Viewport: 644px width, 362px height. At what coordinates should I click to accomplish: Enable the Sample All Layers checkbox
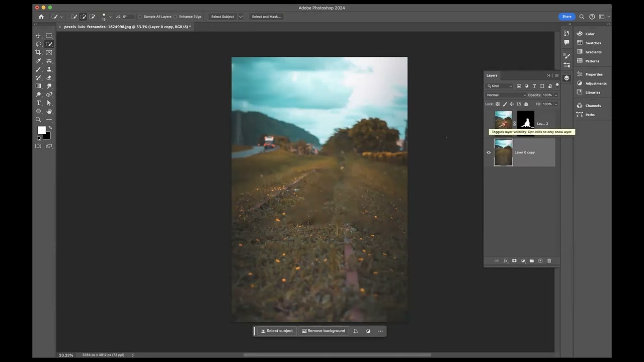(140, 17)
